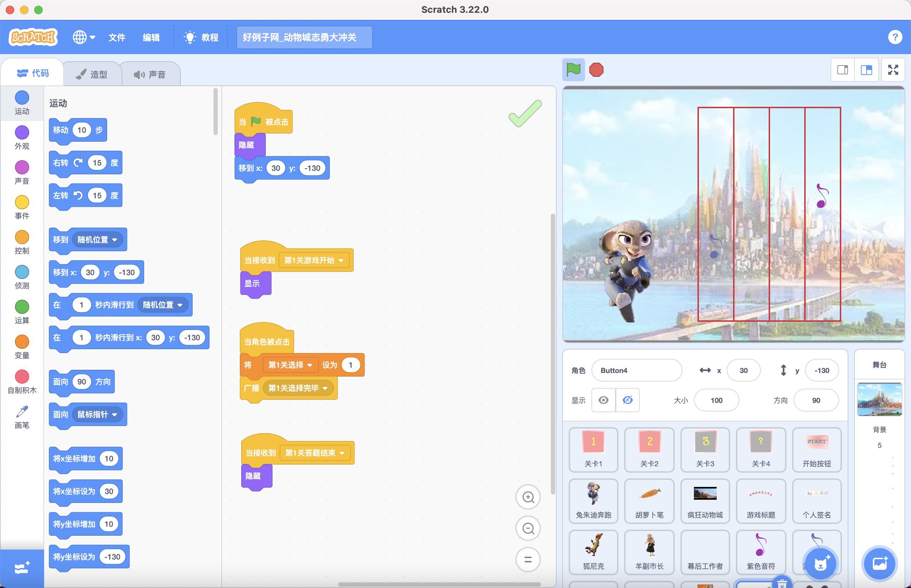The width and height of the screenshot is (911, 588).
Task: Open 第1关选择 variable dropdown
Action: (x=290, y=365)
